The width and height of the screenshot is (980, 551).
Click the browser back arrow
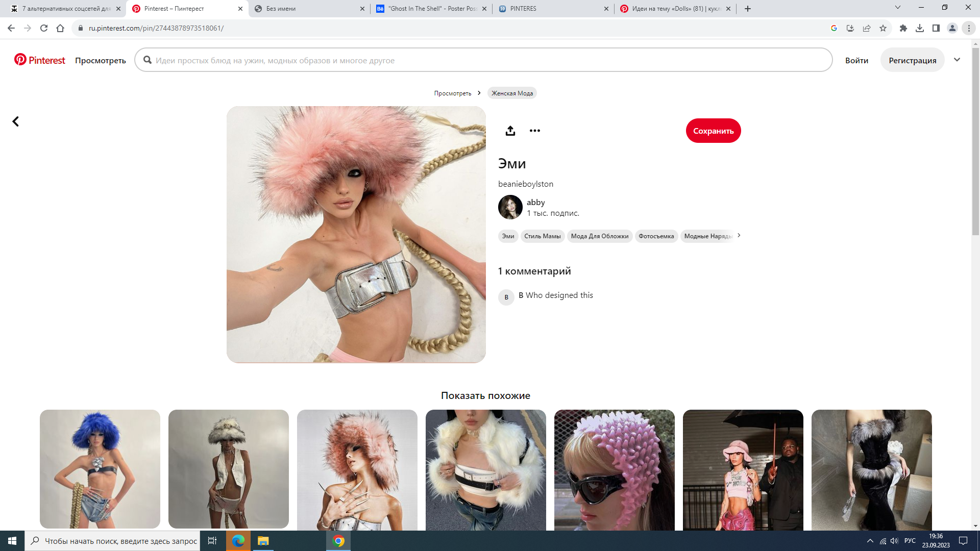(11, 28)
